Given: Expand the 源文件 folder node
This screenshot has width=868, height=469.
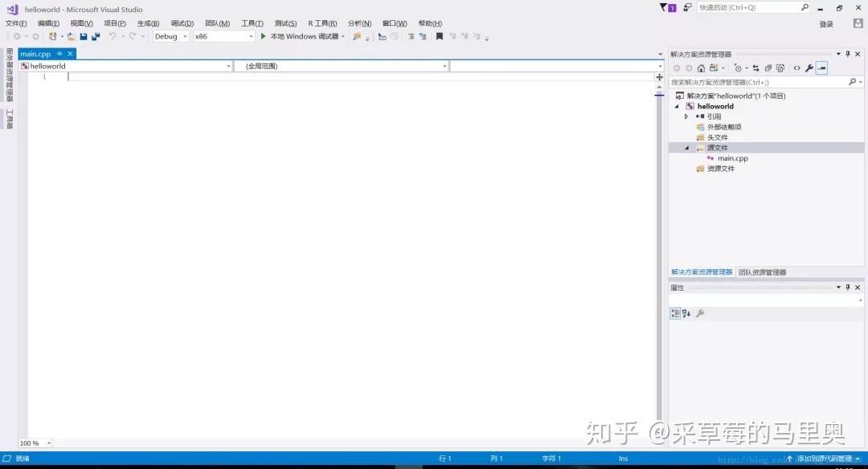Looking at the screenshot, I should click(x=685, y=147).
